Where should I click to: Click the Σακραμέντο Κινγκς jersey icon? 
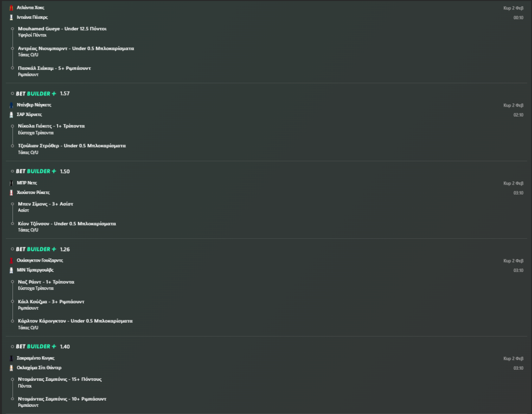coord(11,358)
